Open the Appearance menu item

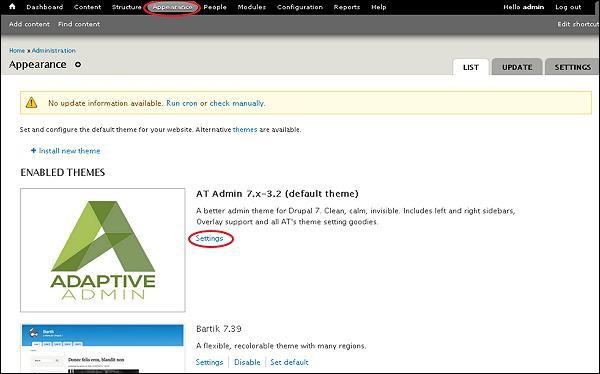tap(172, 7)
